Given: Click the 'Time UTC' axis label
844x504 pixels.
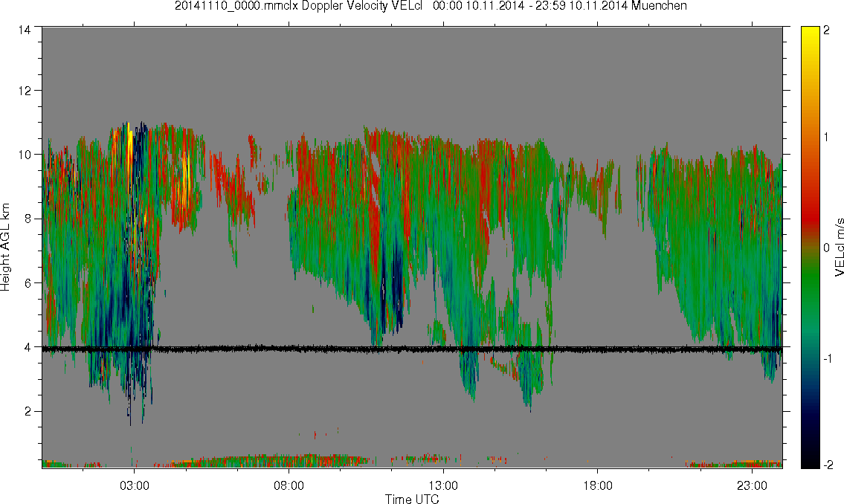Looking at the screenshot, I should click(412, 499).
